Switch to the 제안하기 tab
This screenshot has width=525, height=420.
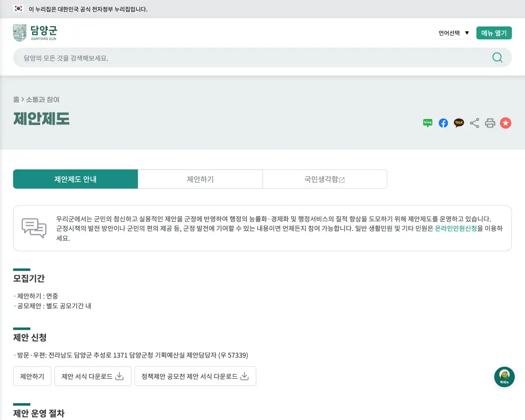(201, 179)
